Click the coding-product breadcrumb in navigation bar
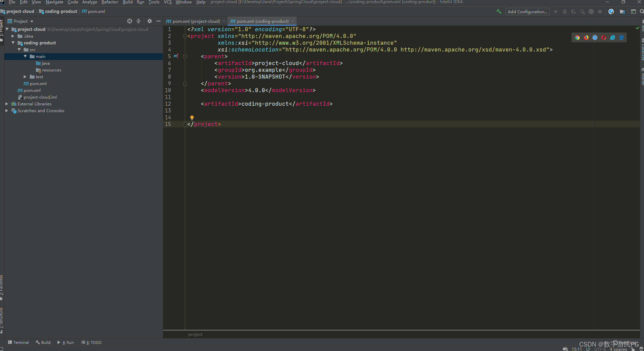The width and height of the screenshot is (644, 351). [x=58, y=12]
